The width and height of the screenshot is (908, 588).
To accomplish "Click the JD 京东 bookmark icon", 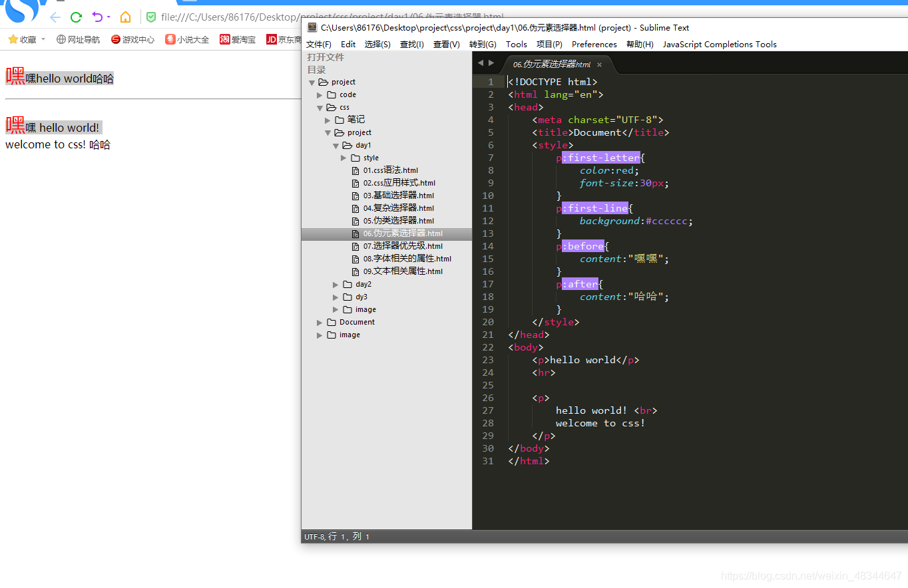I will 271,39.
